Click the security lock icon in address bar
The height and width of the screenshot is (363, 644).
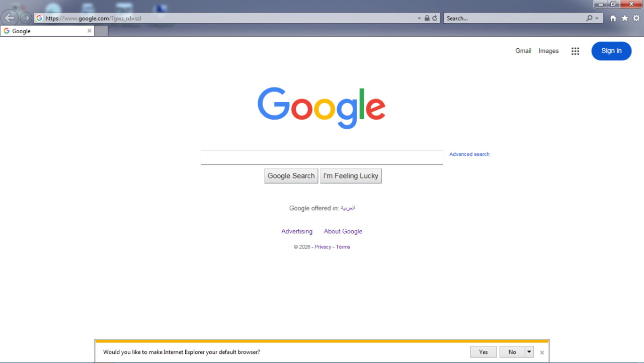[x=427, y=18]
